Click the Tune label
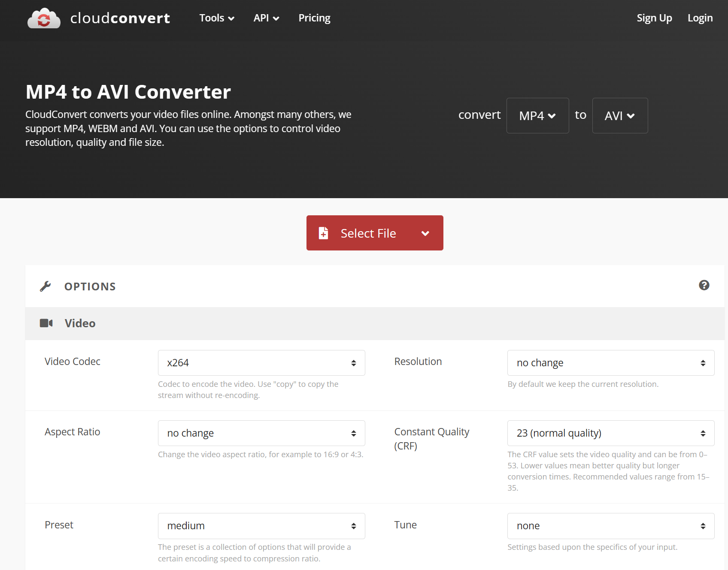Screen dimensions: 728x570 [406, 525]
